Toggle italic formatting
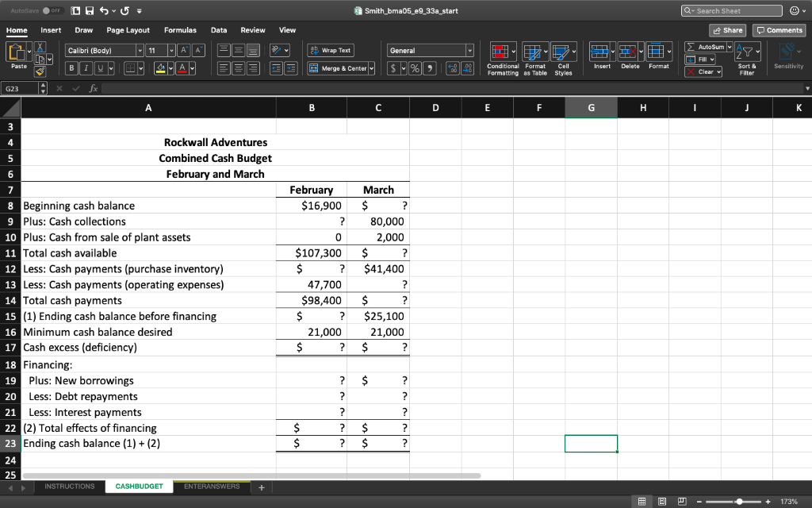 pyautogui.click(x=85, y=68)
